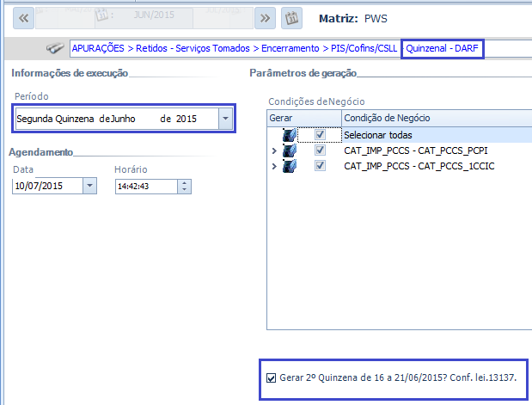Select row CAT_IMP_PCCS - CAT_PCCS_PCPI text
The width and height of the screenshot is (532, 405).
click(416, 150)
